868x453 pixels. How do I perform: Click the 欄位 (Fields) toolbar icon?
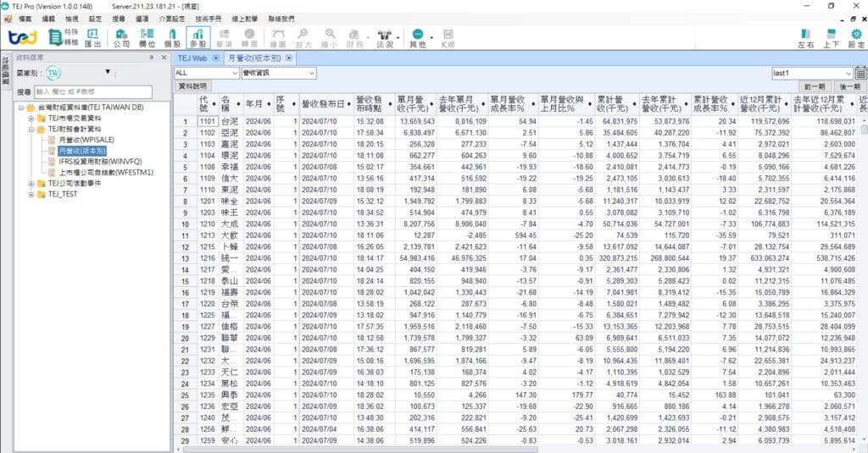pyautogui.click(x=147, y=37)
